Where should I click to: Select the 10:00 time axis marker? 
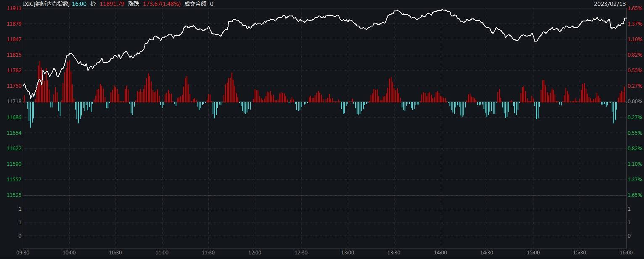pos(69,253)
